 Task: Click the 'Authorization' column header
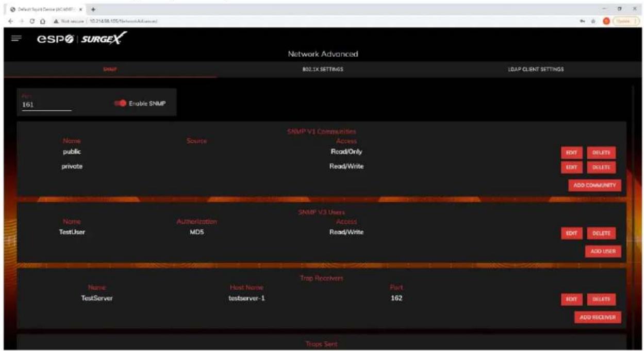197,222
